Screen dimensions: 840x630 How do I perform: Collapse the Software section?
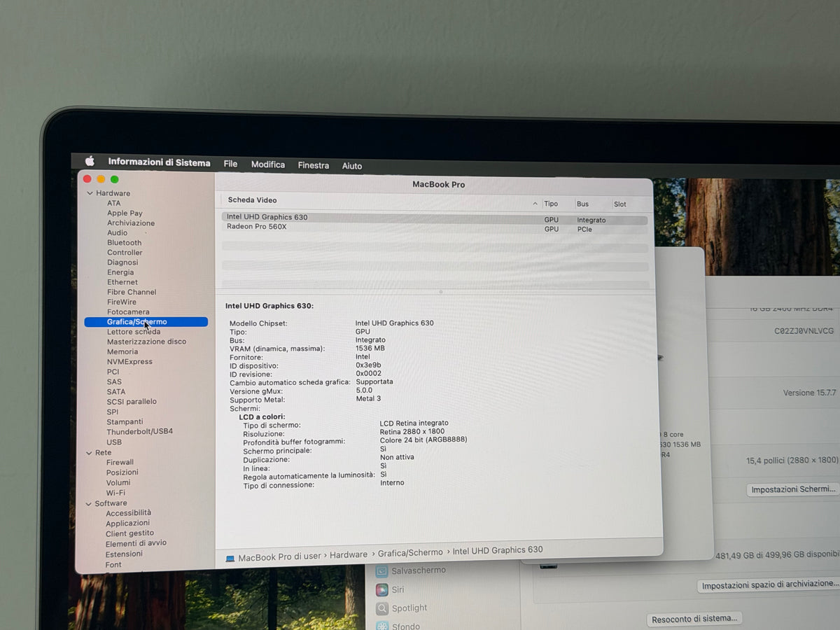click(x=88, y=503)
